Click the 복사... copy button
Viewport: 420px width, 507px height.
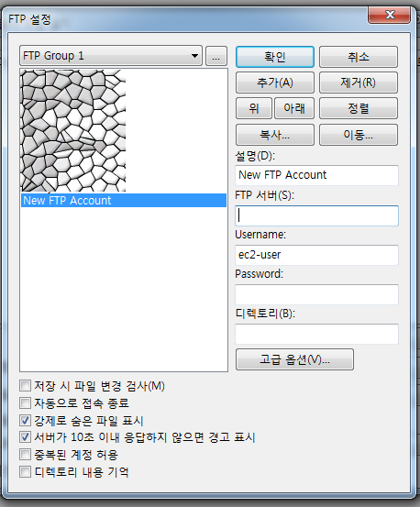[275, 135]
